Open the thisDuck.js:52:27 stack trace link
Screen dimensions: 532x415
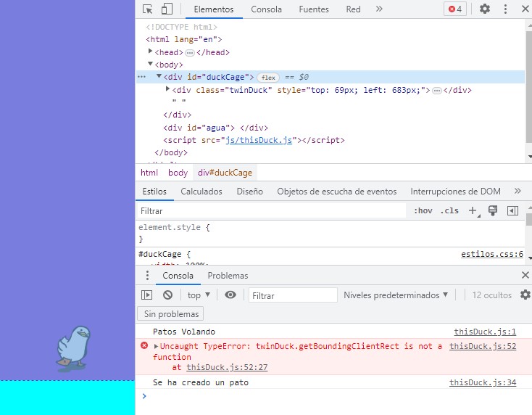point(227,367)
